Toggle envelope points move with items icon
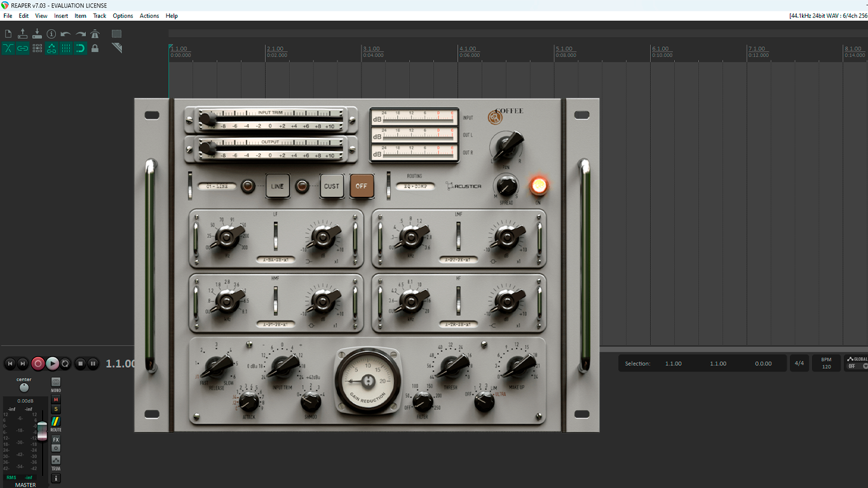This screenshot has width=868, height=488. tap(51, 48)
